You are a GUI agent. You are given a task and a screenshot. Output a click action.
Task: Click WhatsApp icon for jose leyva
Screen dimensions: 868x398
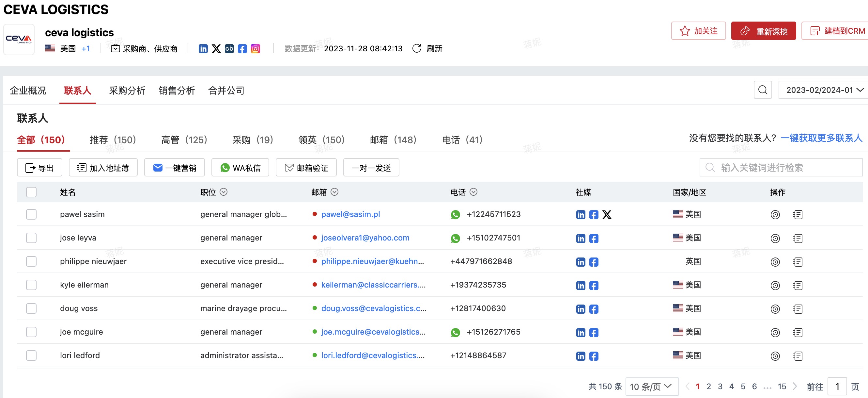coord(455,238)
